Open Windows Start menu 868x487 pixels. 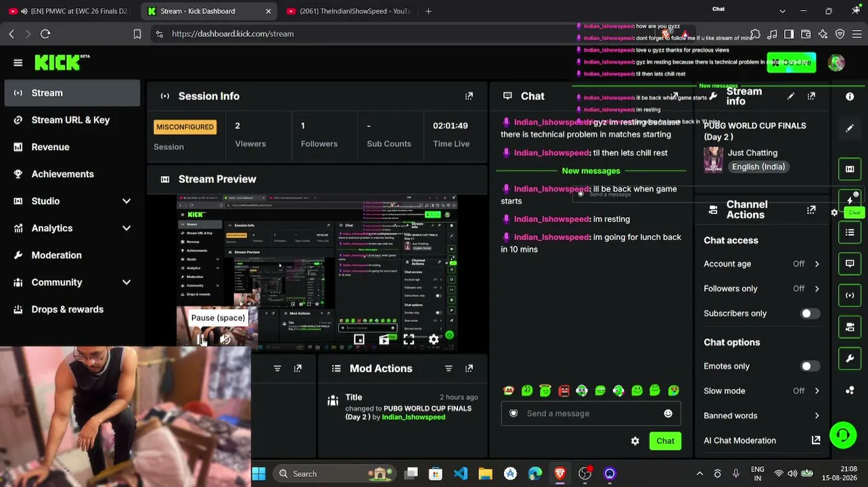pyautogui.click(x=258, y=474)
